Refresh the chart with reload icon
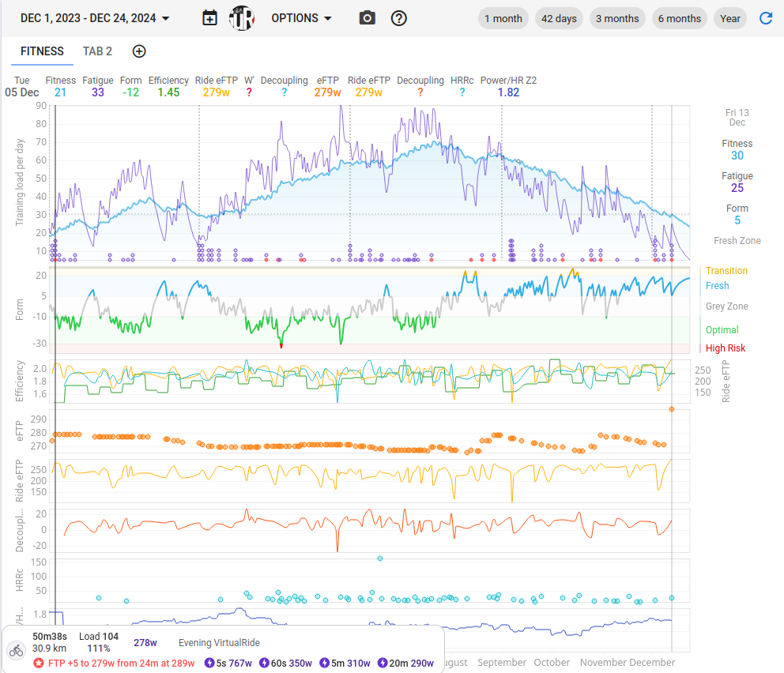This screenshot has width=784, height=673. coord(766,18)
